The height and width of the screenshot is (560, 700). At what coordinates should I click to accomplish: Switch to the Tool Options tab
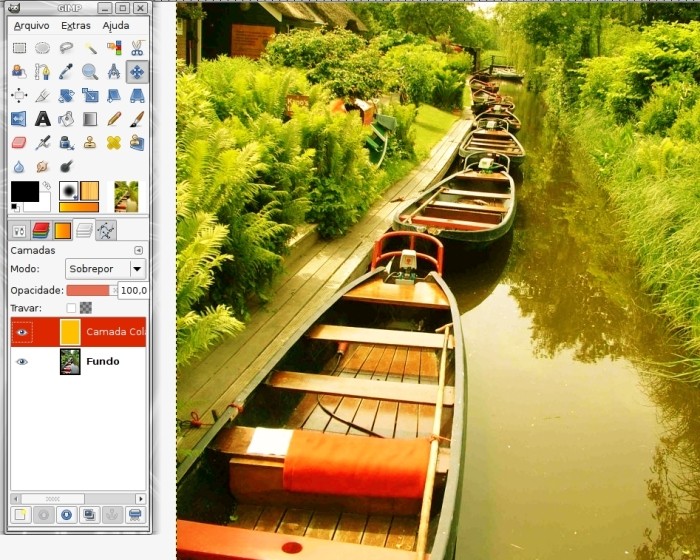pos(19,231)
